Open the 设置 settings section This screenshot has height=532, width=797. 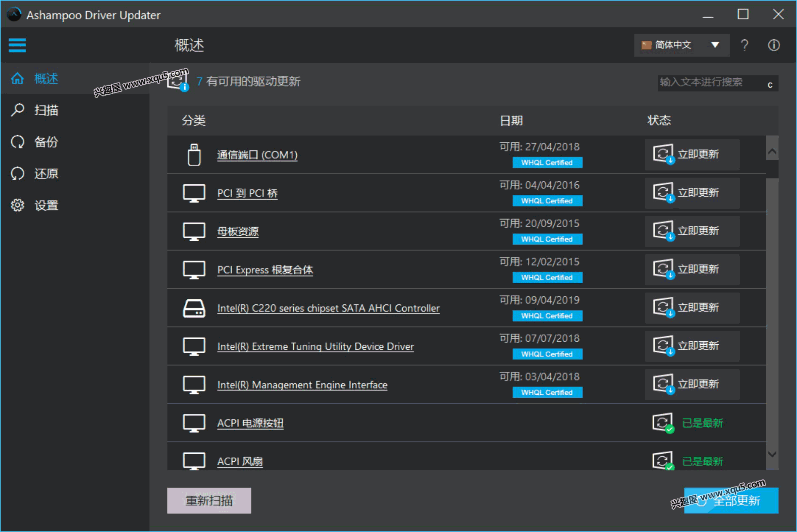tap(75, 205)
